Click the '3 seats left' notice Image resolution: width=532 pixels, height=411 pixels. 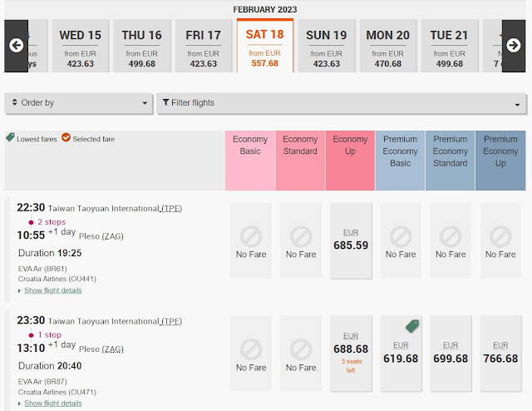tap(352, 366)
